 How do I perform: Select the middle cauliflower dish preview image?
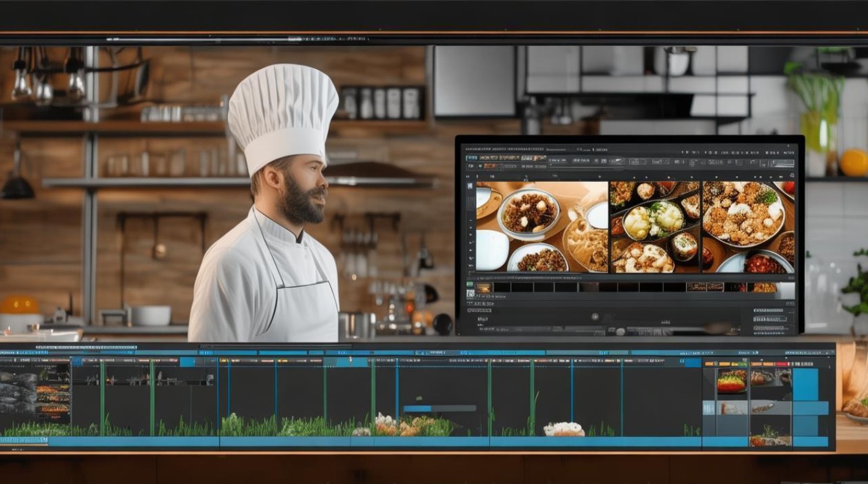(x=655, y=227)
